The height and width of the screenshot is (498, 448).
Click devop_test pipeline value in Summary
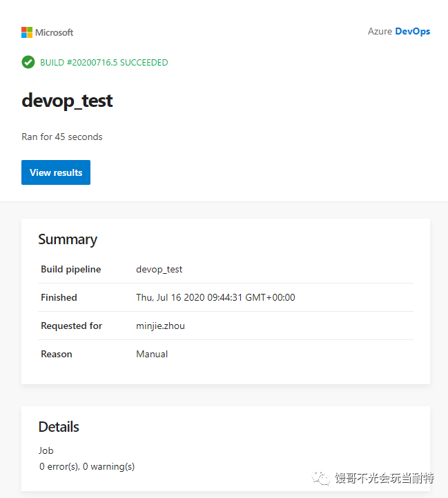[x=159, y=269]
